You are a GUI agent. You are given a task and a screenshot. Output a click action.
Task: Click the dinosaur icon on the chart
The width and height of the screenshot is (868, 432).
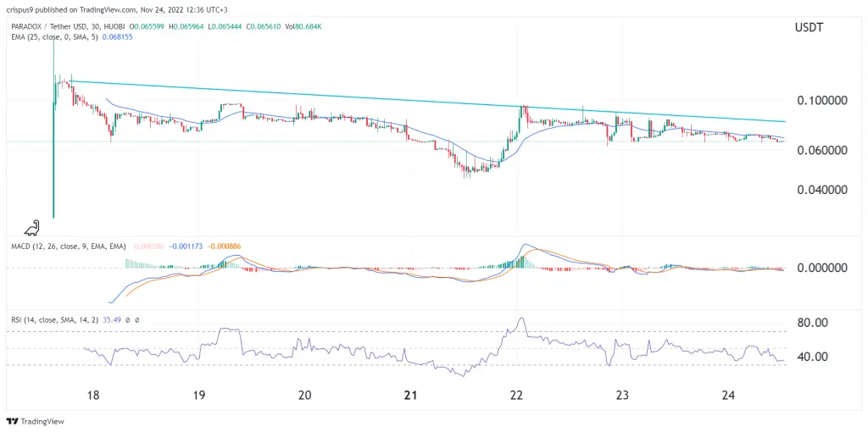31,229
